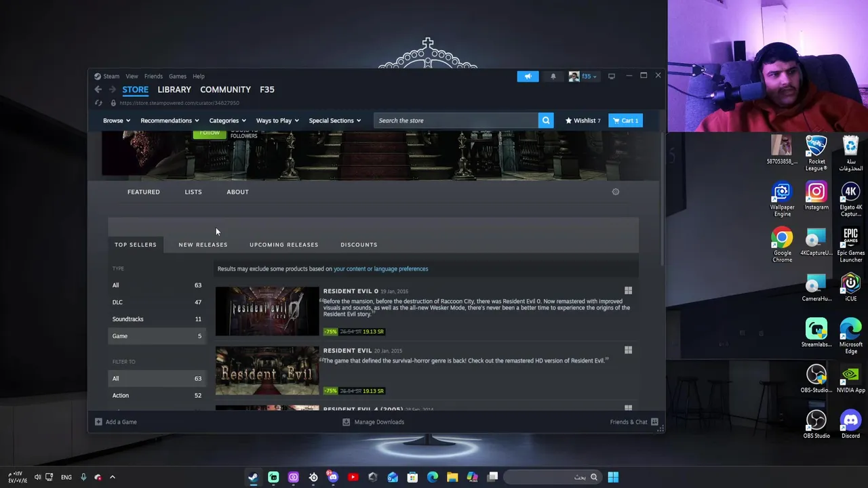Go back using the Steam back arrow
The height and width of the screenshot is (488, 868).
[x=98, y=89]
